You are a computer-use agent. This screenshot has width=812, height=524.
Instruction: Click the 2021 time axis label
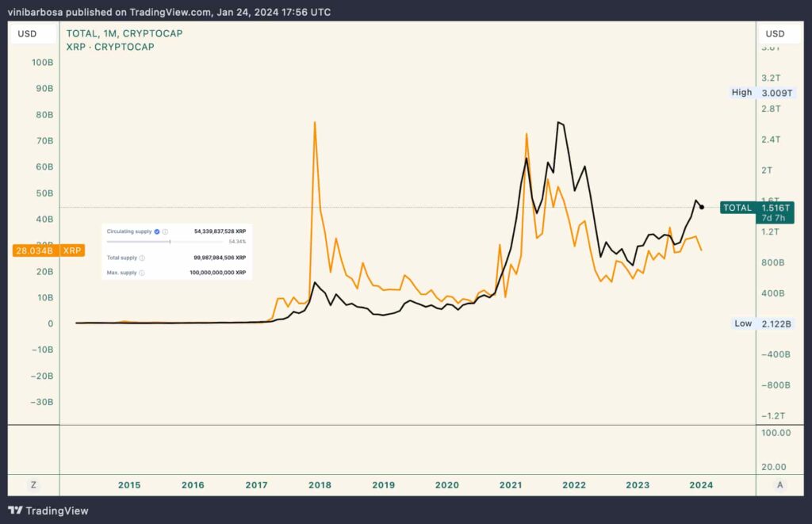[511, 485]
